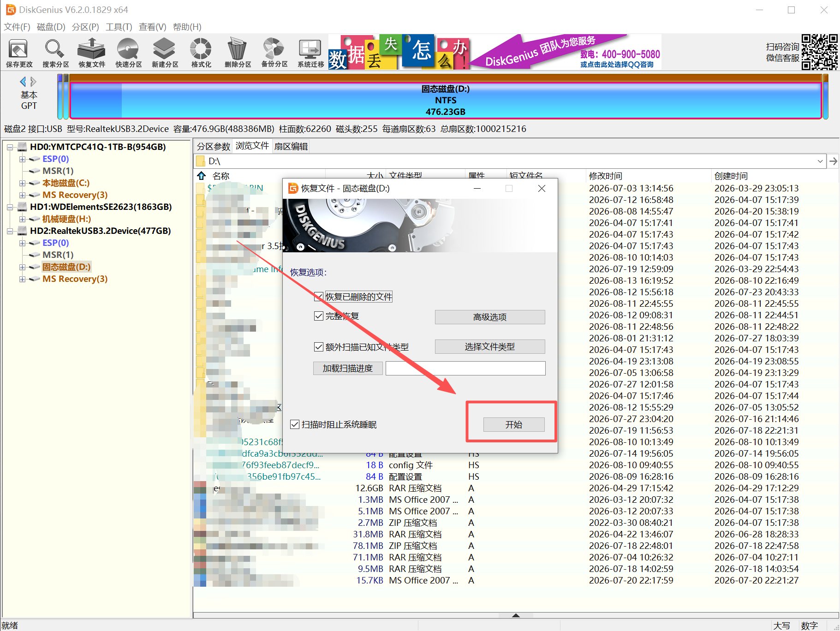Expand MS Recovery(3) node under HD2
840x631 pixels.
tap(22, 279)
